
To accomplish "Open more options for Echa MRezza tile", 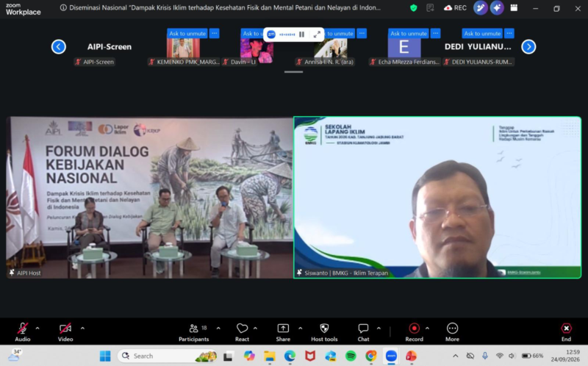I will pyautogui.click(x=435, y=33).
